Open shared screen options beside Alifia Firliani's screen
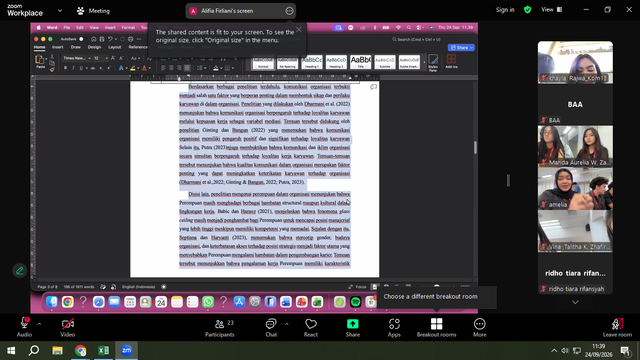Screen dimensions: 640x360 coord(289,11)
